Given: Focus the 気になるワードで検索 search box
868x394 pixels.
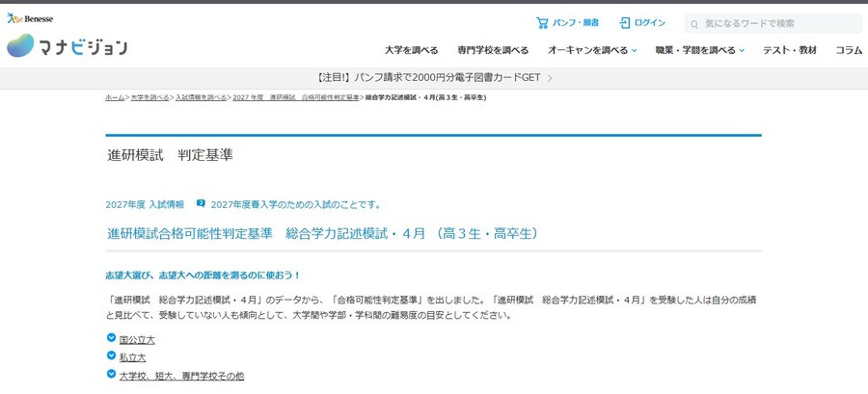Looking at the screenshot, I should [773, 24].
